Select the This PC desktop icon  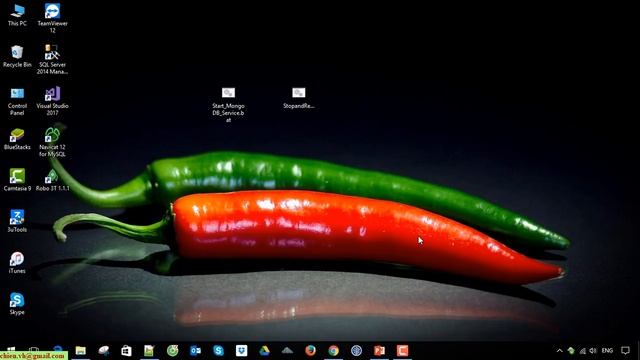tap(17, 15)
